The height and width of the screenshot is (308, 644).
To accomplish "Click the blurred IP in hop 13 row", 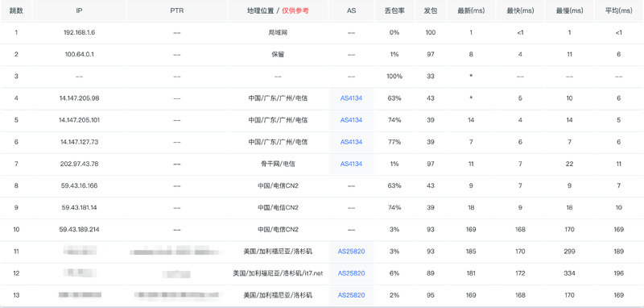I will point(80,295).
